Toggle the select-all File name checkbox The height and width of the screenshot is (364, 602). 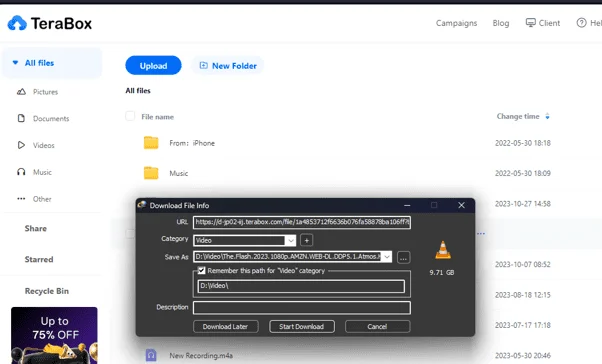coord(130,116)
